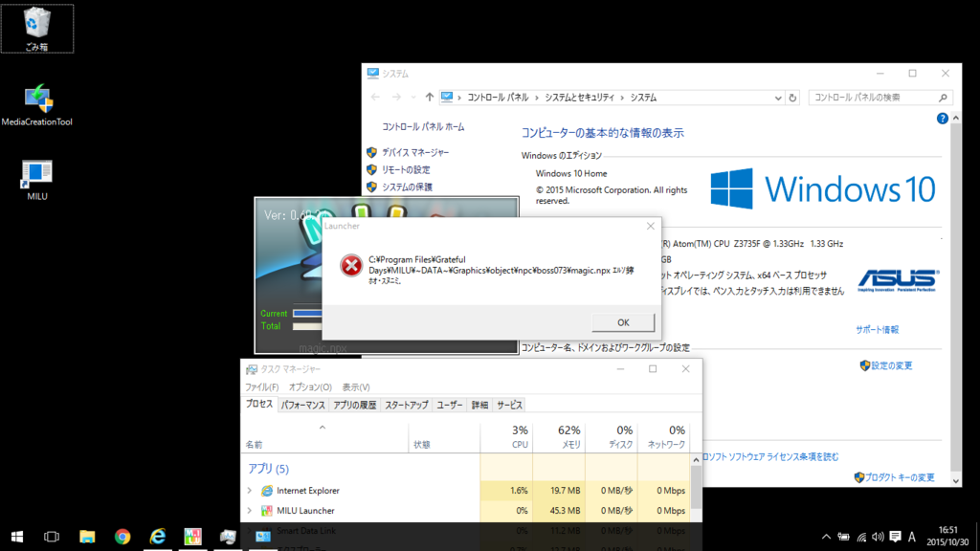Open the デバイス マネージャー link

click(x=415, y=152)
